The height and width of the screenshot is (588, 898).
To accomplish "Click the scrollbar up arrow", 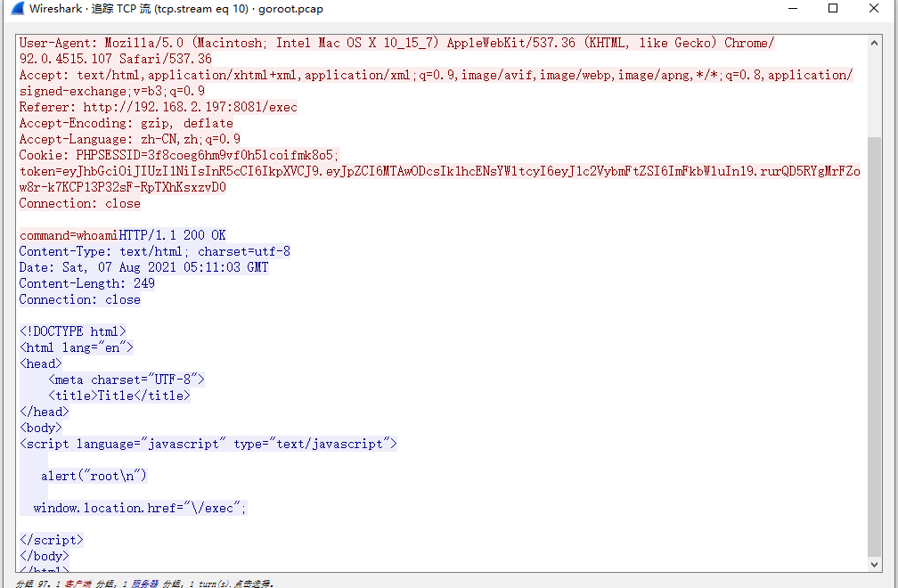I will (874, 43).
